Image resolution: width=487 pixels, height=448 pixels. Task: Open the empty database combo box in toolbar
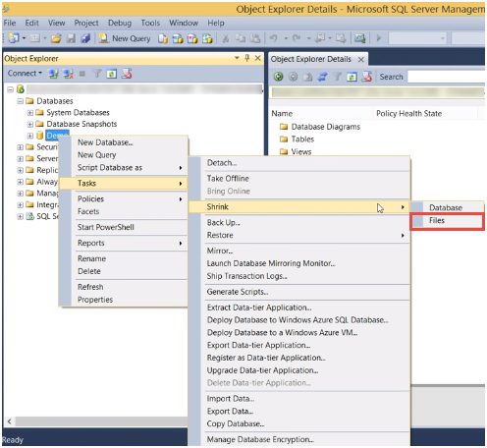tap(417, 38)
